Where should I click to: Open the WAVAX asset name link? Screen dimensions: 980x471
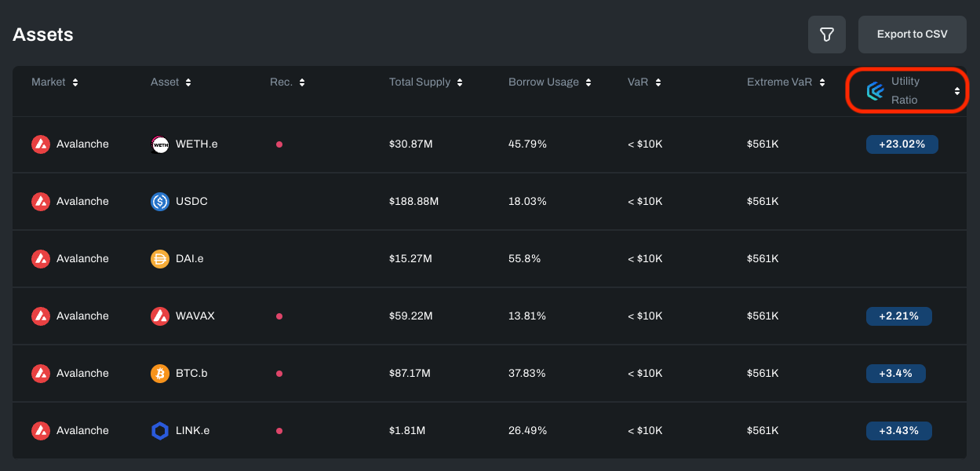click(x=195, y=316)
